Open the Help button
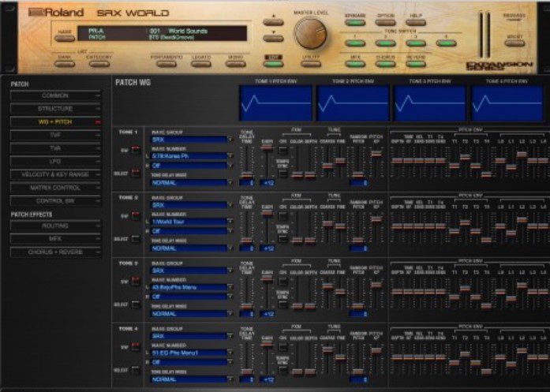Screen dimensions: 550x392 pyautogui.click(x=416, y=22)
